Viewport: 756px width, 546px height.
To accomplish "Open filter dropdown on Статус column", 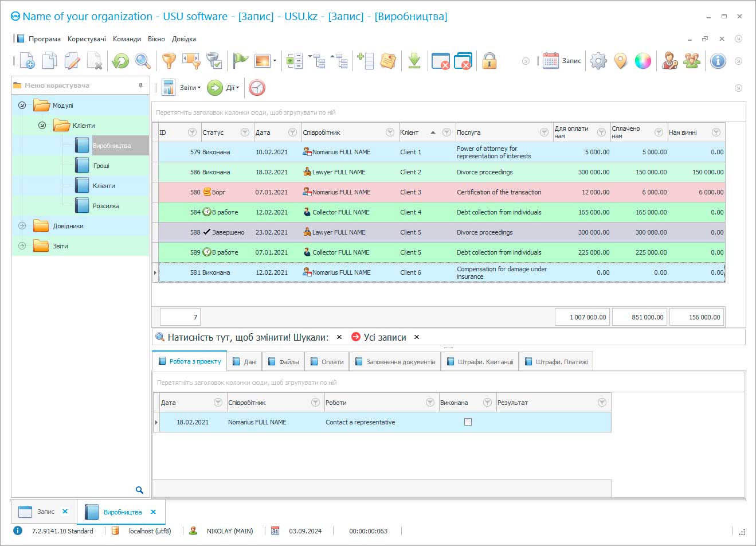I will [245, 132].
